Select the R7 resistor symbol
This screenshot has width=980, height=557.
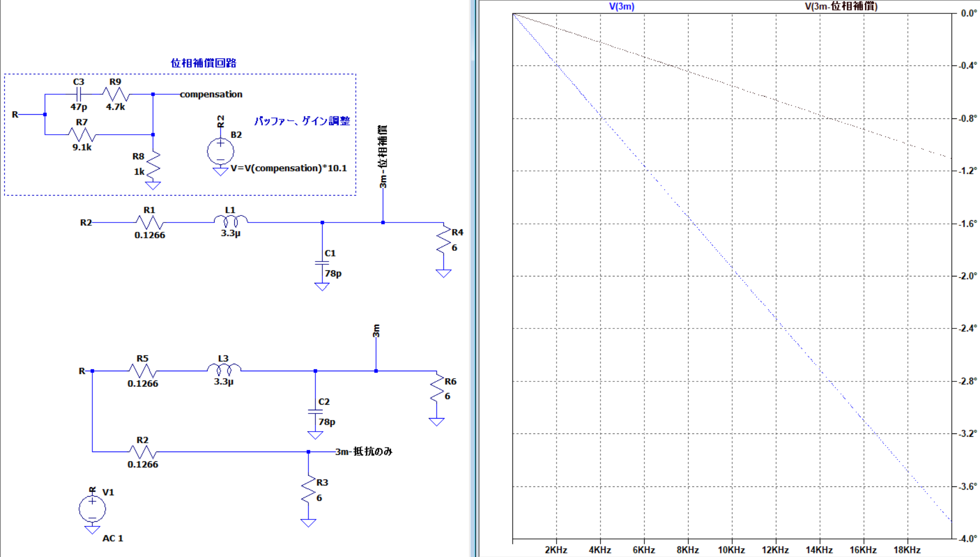click(x=82, y=135)
